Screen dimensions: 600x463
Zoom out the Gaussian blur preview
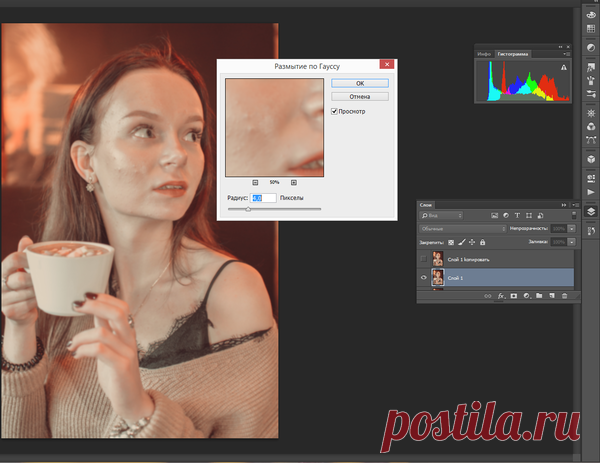coord(255,183)
